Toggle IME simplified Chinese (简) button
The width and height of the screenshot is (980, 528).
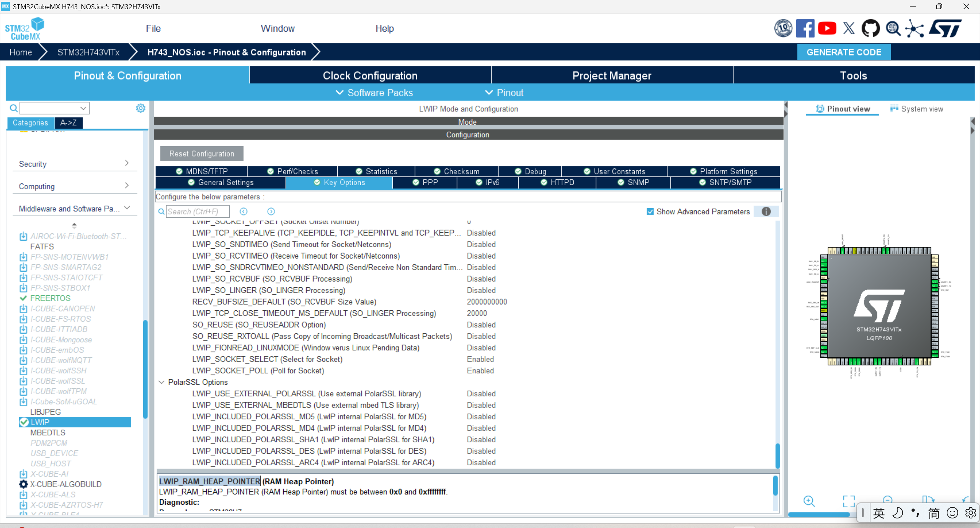[934, 513]
